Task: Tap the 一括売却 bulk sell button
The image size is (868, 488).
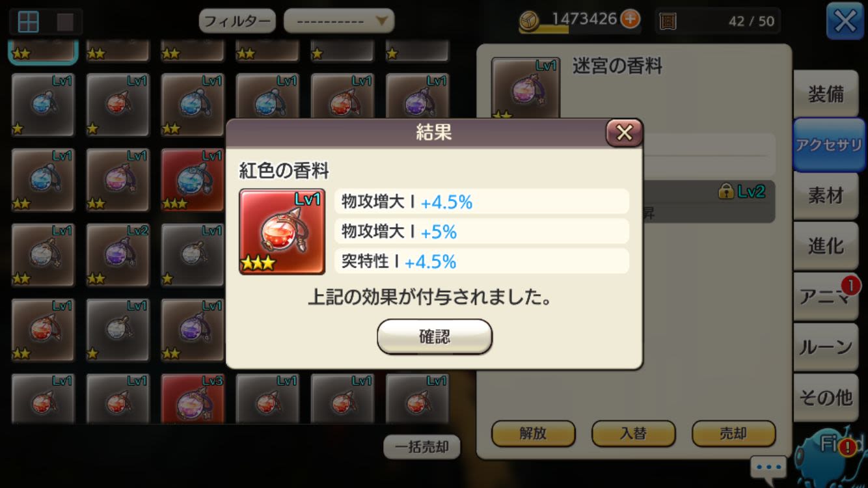Action: 422,447
